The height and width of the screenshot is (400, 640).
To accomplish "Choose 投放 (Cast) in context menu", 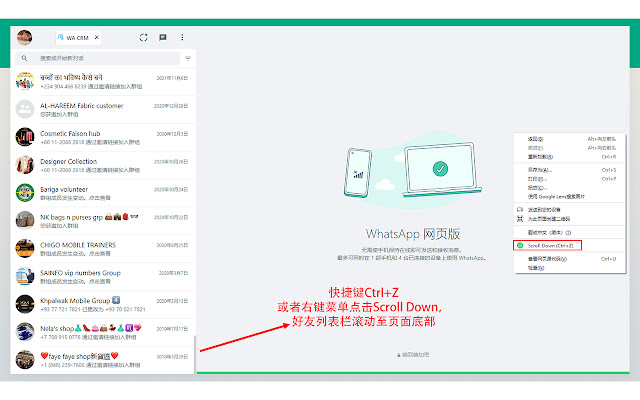I will (x=570, y=188).
